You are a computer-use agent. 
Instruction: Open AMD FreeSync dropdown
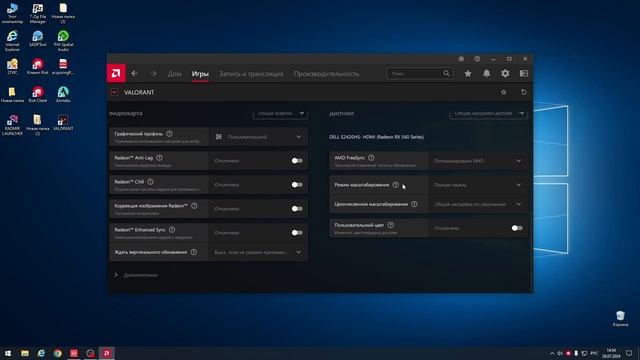click(478, 161)
